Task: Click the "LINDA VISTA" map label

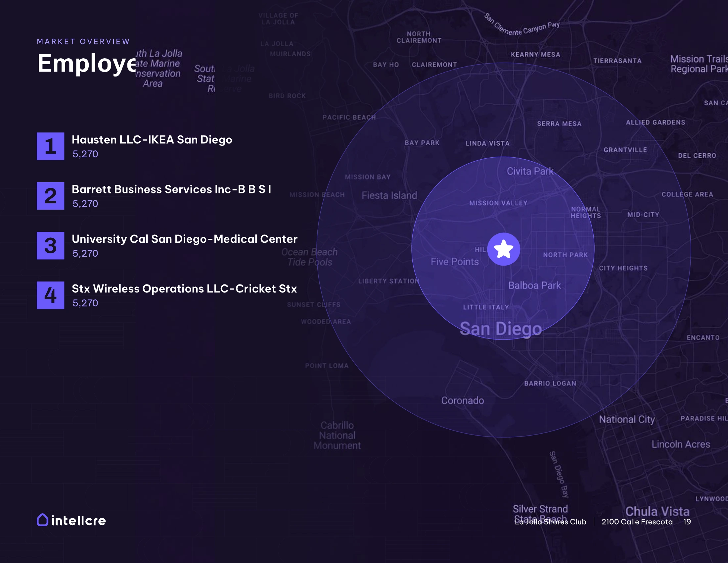Action: tap(487, 143)
